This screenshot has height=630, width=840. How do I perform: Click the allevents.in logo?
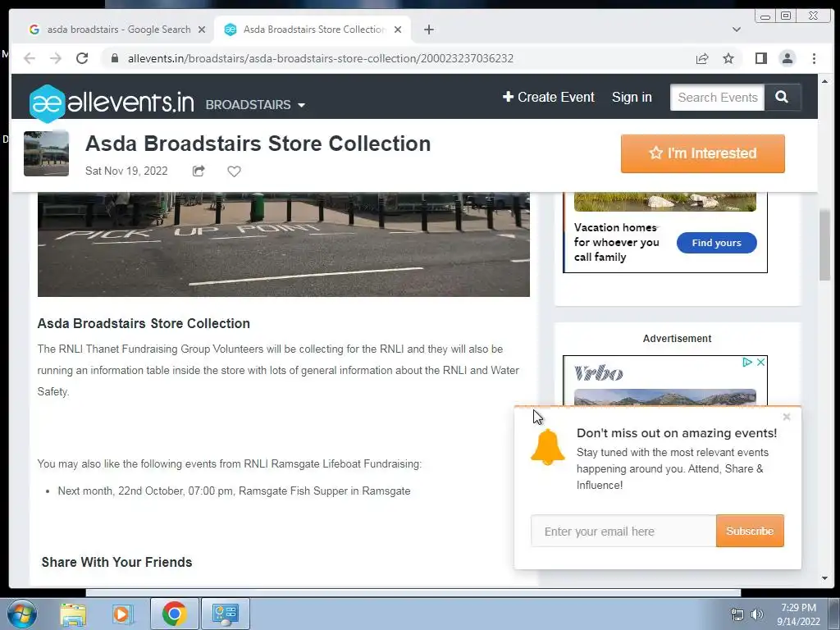(x=112, y=103)
